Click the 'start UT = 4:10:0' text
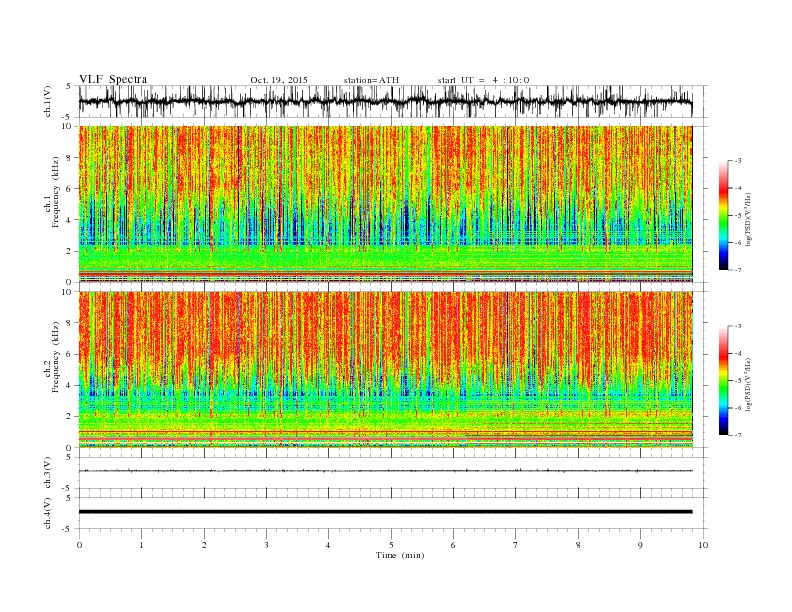This screenshot has height=612, width=792. click(483, 80)
